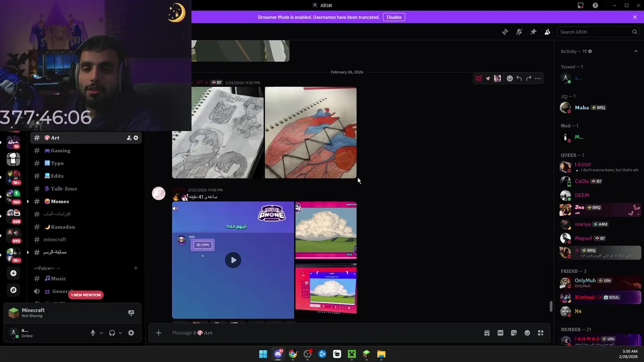Deafen with the headphones icon

[x=112, y=333]
